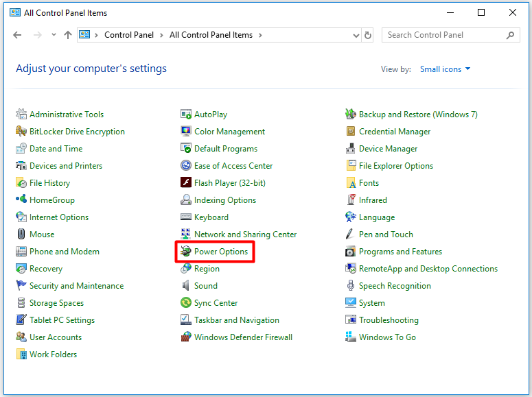
Task: Open the System link
Action: (x=372, y=303)
